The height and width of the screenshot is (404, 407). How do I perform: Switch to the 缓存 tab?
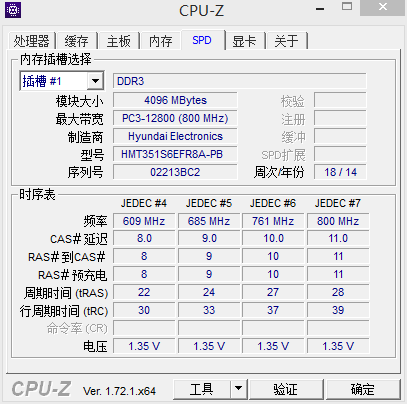tap(77, 41)
